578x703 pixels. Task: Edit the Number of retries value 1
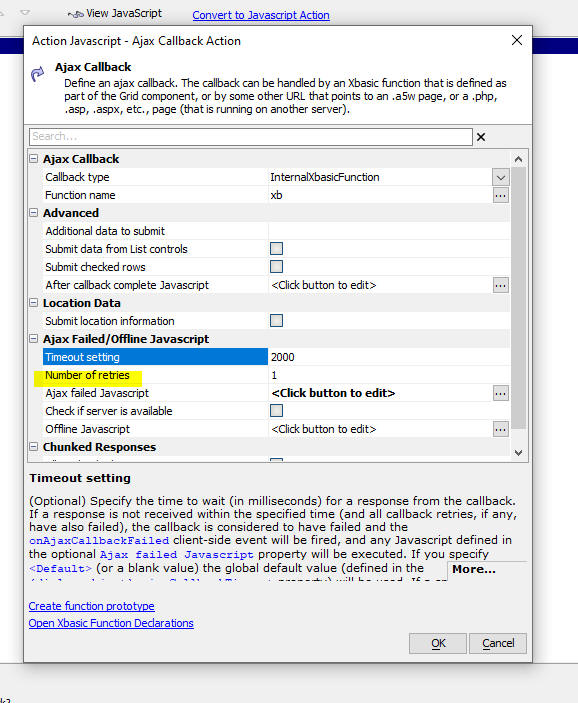click(x=274, y=375)
